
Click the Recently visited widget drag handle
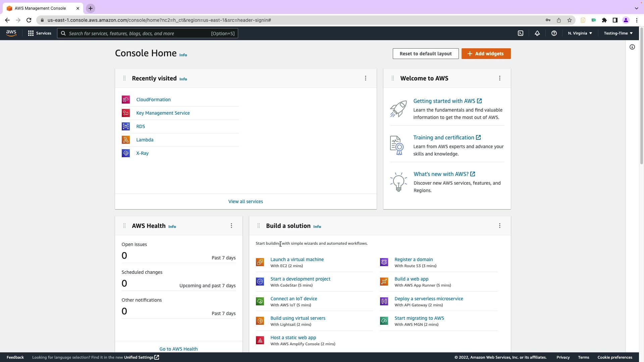click(124, 78)
